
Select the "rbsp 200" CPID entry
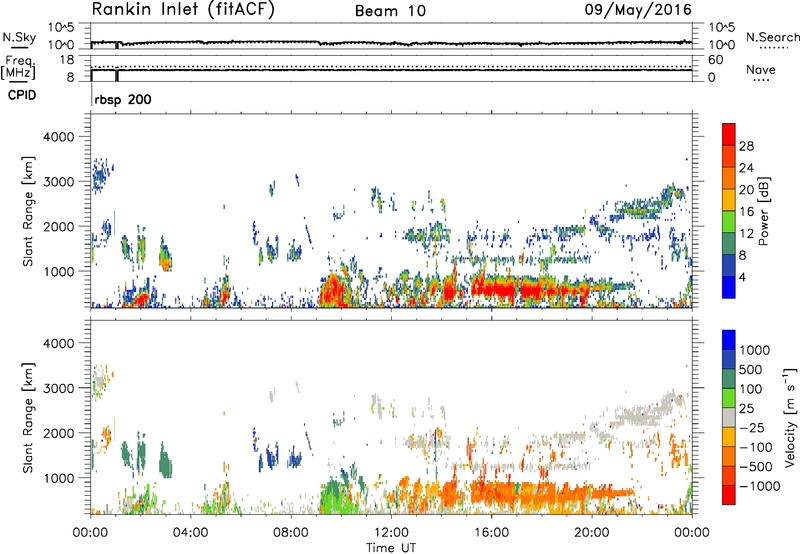[x=123, y=99]
